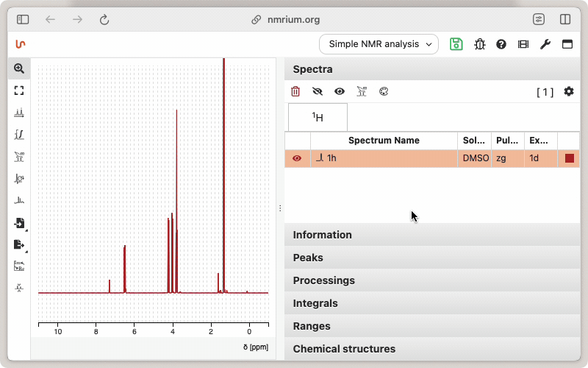Click the export file icon
The width and height of the screenshot is (588, 368).
[19, 244]
